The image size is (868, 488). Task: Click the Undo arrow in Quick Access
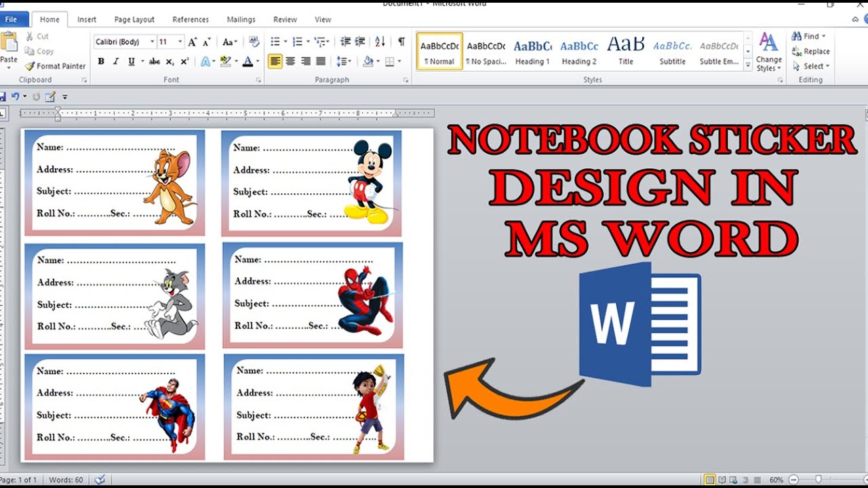click(x=15, y=97)
